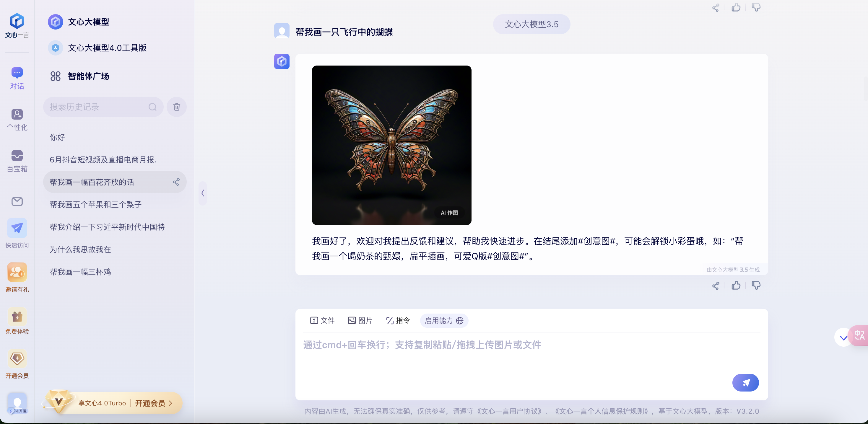Like the butterfly response with thumbs up
868x424 pixels.
(x=736, y=286)
